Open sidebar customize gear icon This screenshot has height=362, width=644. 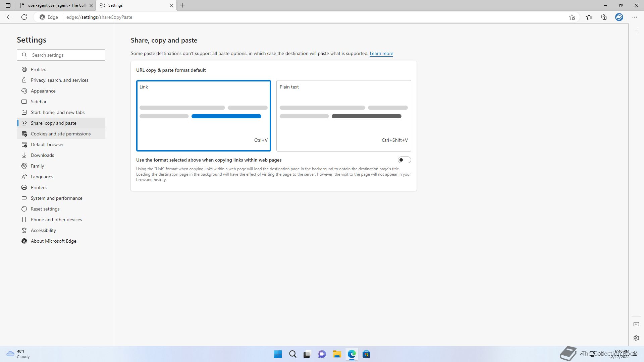tap(636, 338)
